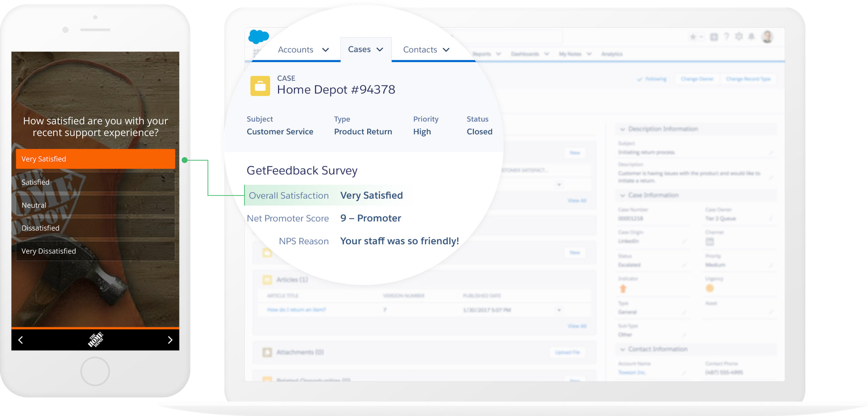Click the 'GetFeedback Survey' heading
Screen dimensions: 868x416
302,171
